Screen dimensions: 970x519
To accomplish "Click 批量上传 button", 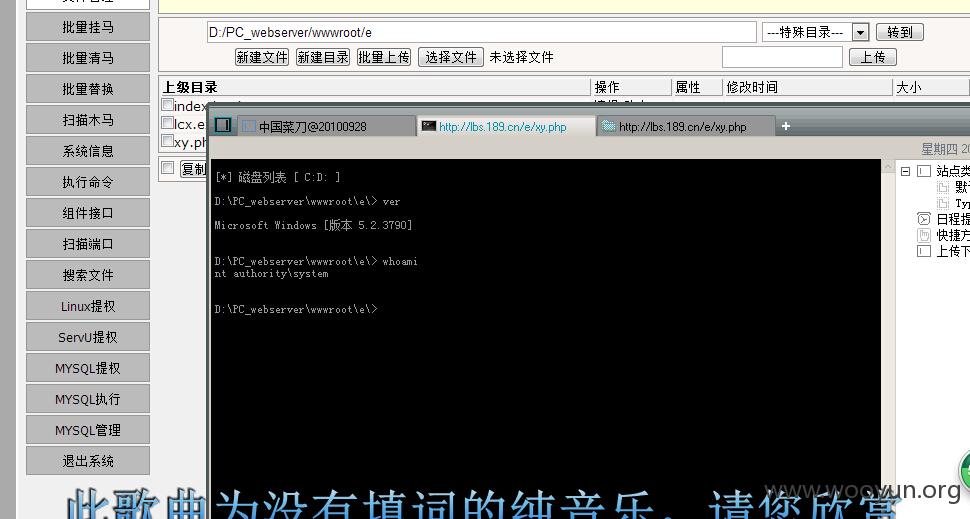I will click(x=384, y=57).
